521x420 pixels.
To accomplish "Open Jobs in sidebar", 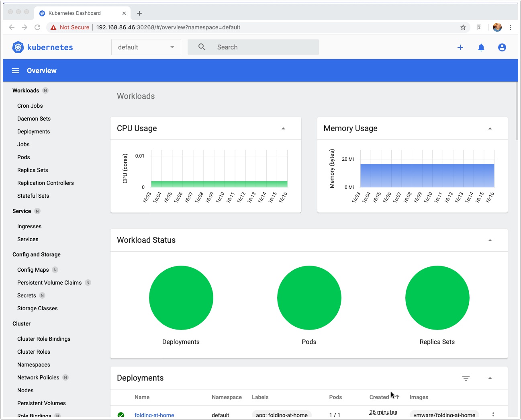I will click(x=23, y=144).
